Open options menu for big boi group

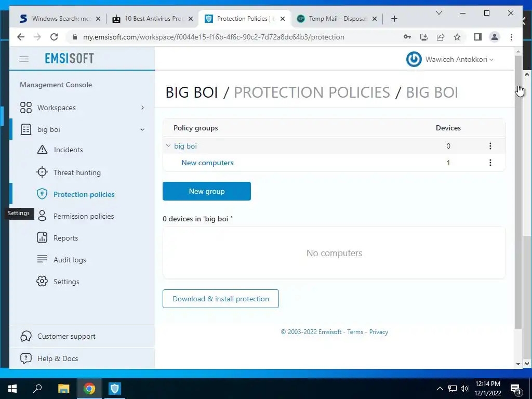point(490,146)
